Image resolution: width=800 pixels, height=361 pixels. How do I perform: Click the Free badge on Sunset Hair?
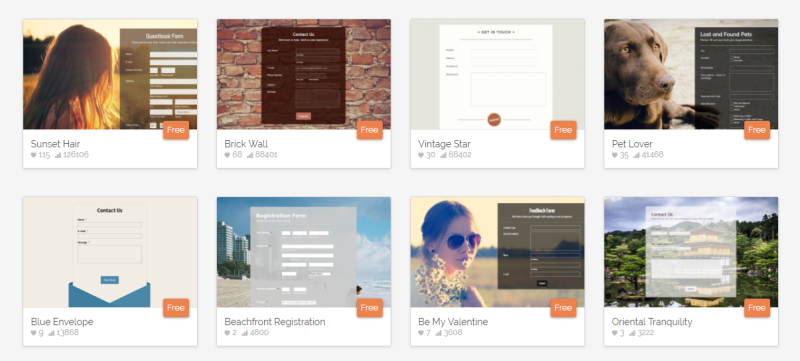pyautogui.click(x=176, y=130)
